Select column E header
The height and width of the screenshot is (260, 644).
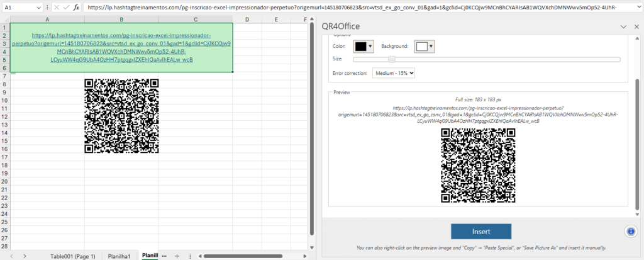pos(276,20)
